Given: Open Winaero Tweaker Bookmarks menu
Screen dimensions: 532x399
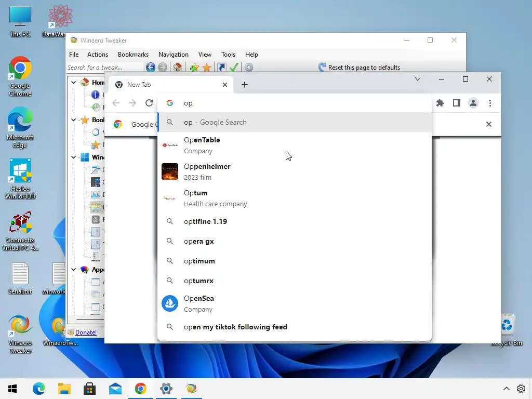Looking at the screenshot, I should pos(133,55).
